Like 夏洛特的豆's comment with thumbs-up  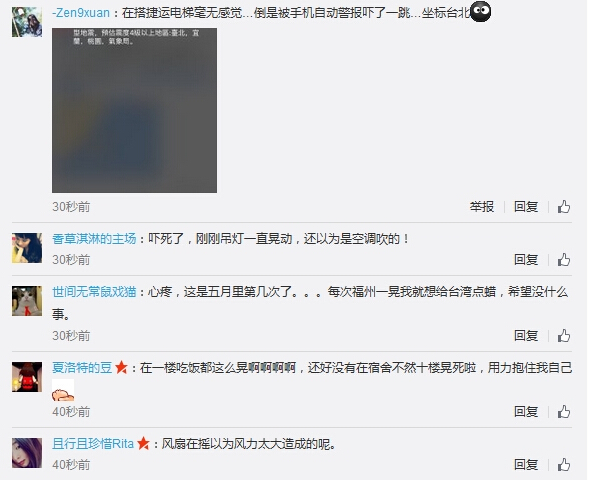564,412
